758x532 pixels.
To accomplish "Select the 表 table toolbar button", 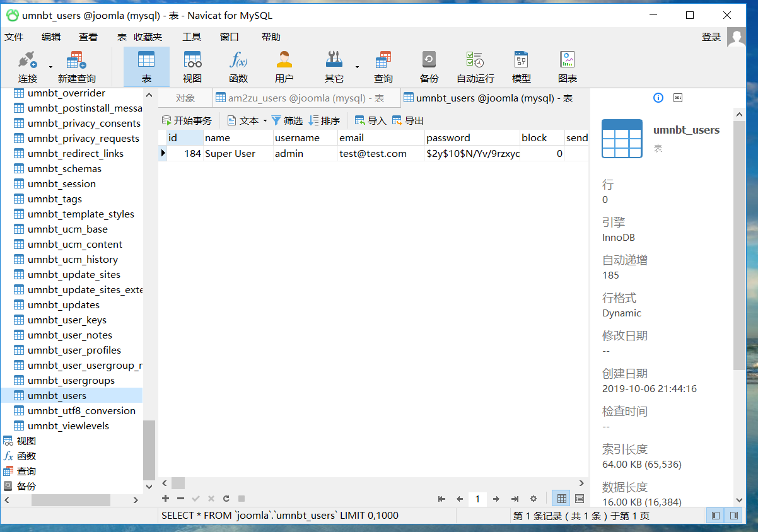I will [x=146, y=67].
